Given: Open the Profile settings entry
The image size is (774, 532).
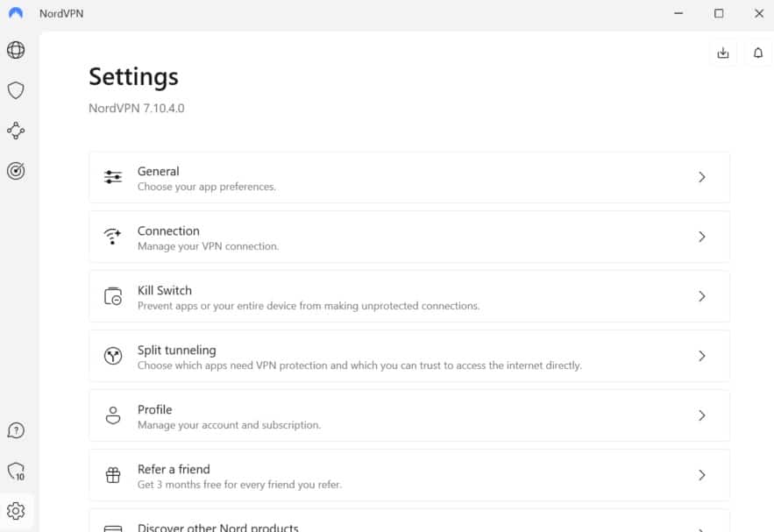Looking at the screenshot, I should (409, 415).
